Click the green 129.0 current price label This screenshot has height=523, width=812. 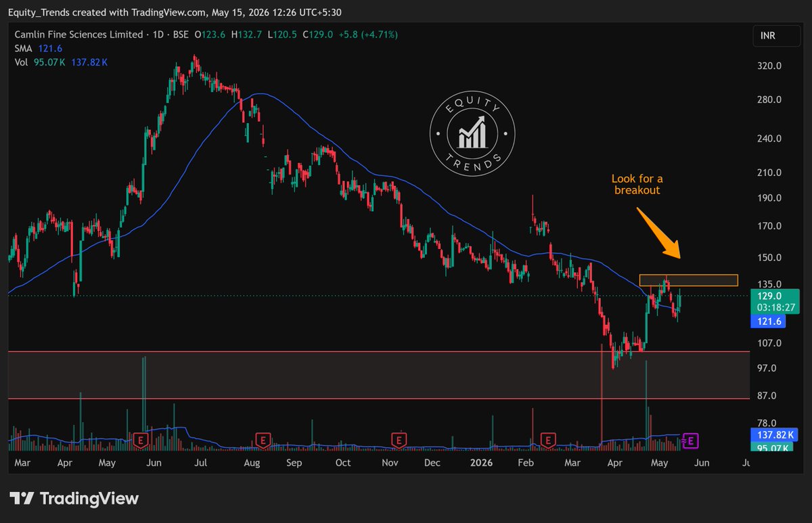[773, 296]
